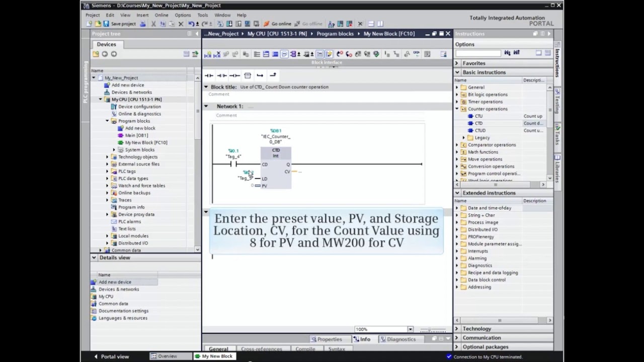The image size is (644, 362).
Task: Open the Libraries side tab
Action: [557, 169]
